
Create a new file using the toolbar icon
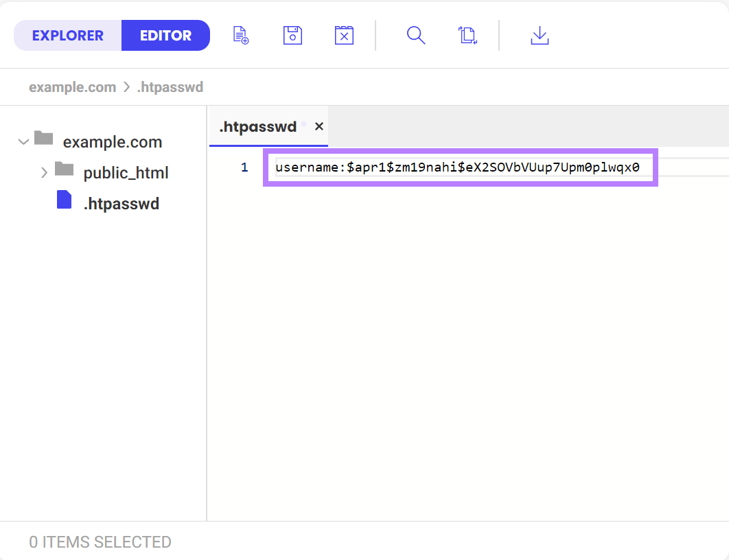240,35
